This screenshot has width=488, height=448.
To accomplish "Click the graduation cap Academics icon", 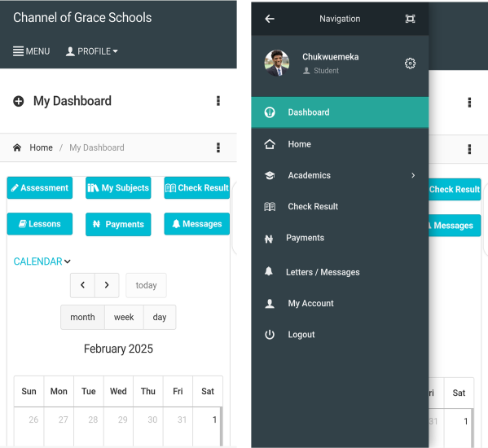I will pos(270,175).
